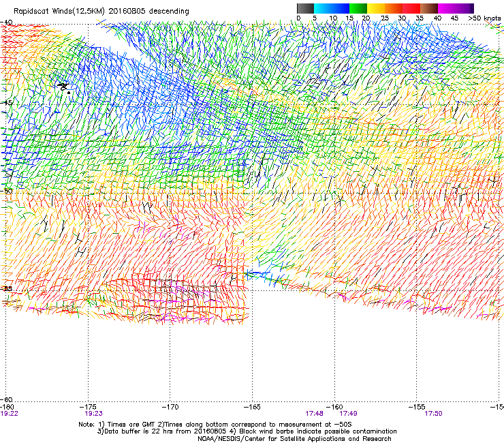Click the brown 35-40 knot color bar segment
The height and width of the screenshot is (443, 504).
click(x=429, y=8)
